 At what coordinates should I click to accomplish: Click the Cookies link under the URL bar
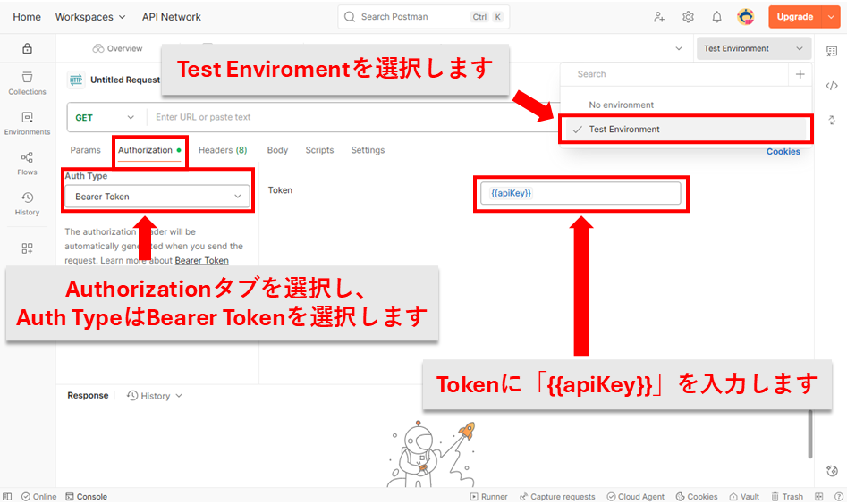(x=783, y=152)
